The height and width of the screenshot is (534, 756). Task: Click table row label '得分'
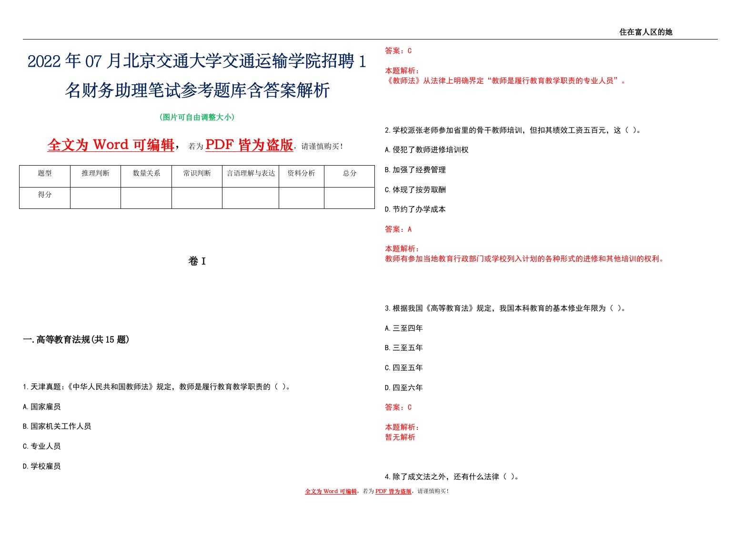coord(45,195)
